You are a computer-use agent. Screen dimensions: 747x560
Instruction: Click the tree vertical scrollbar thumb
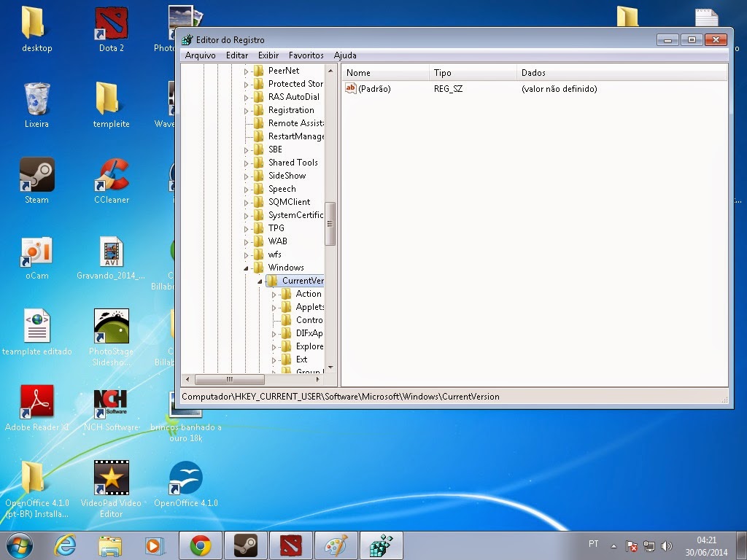coord(330,224)
